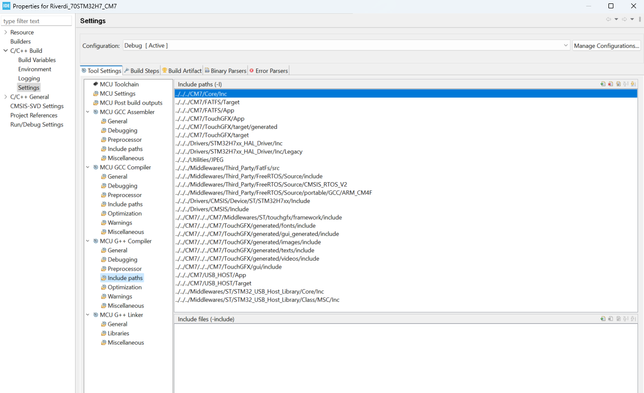The image size is (644, 393).
Task: Open the Environment page
Action: [34, 69]
